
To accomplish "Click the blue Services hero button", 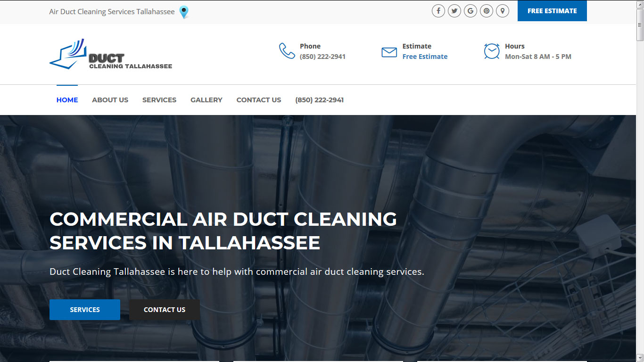I will 85,310.
